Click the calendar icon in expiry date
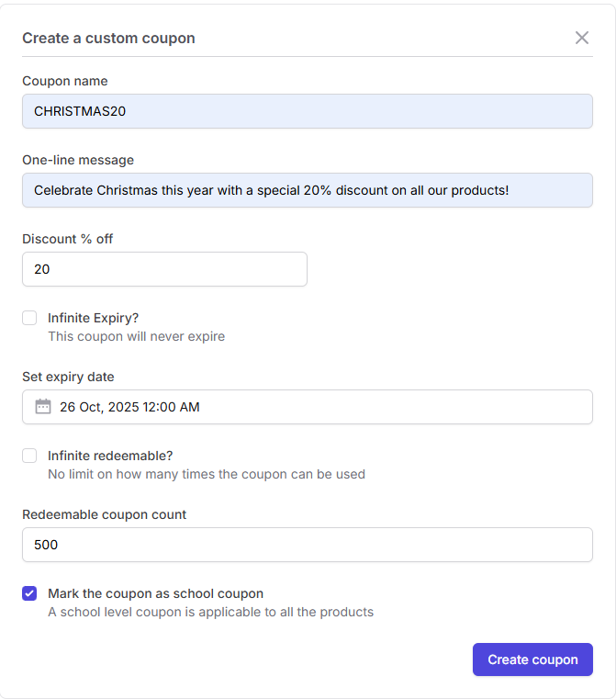Image resolution: width=616 pixels, height=699 pixels. [42, 407]
